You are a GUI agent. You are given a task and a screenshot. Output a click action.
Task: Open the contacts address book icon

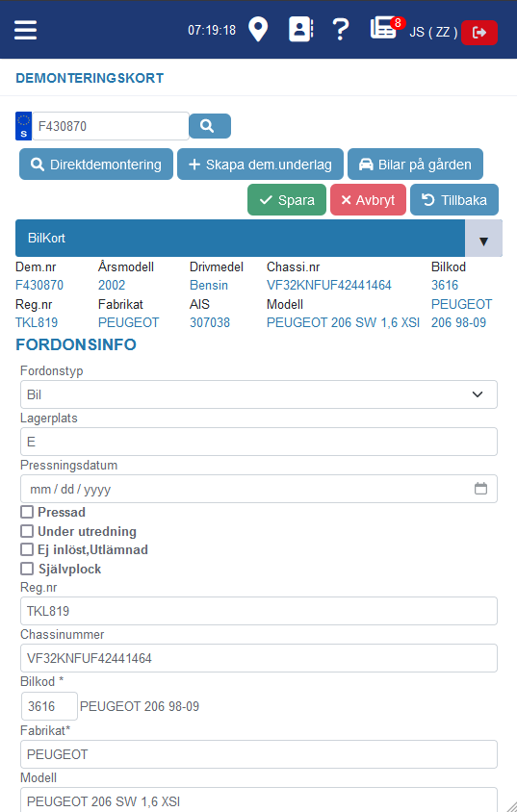(x=300, y=30)
